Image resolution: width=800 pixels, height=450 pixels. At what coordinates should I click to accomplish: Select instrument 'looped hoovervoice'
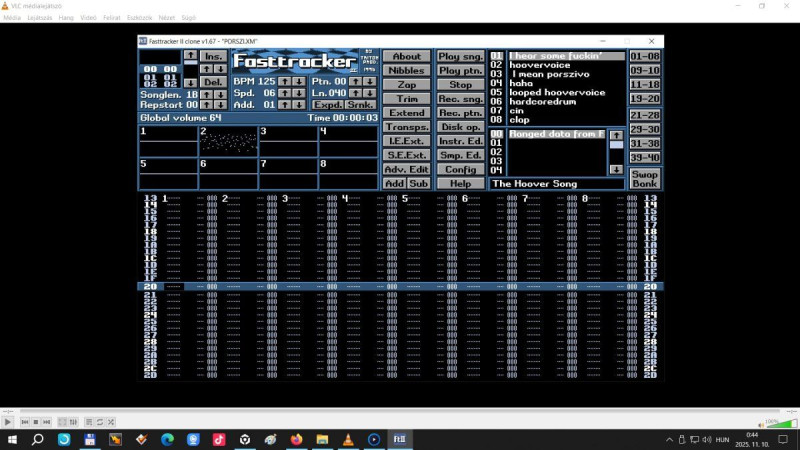pyautogui.click(x=557, y=92)
